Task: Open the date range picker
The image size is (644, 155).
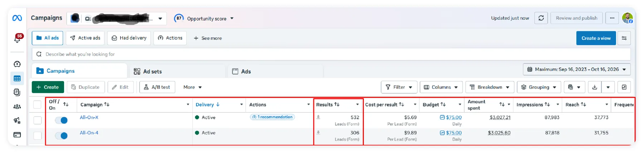Action: 576,69
